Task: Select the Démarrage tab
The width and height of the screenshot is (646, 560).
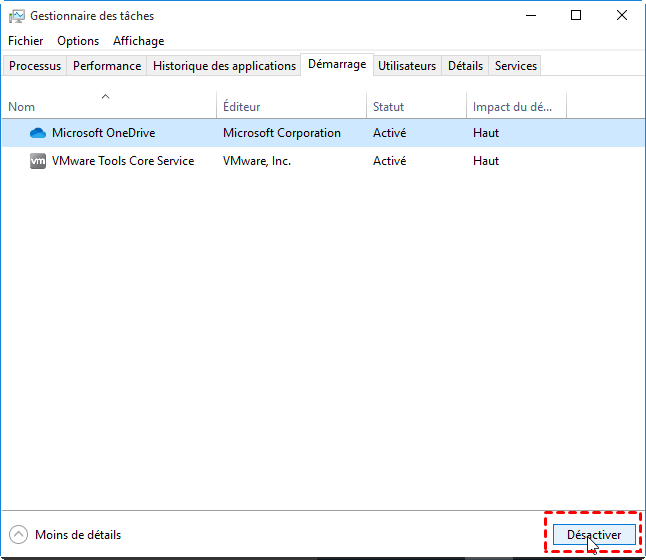Action: coord(337,65)
